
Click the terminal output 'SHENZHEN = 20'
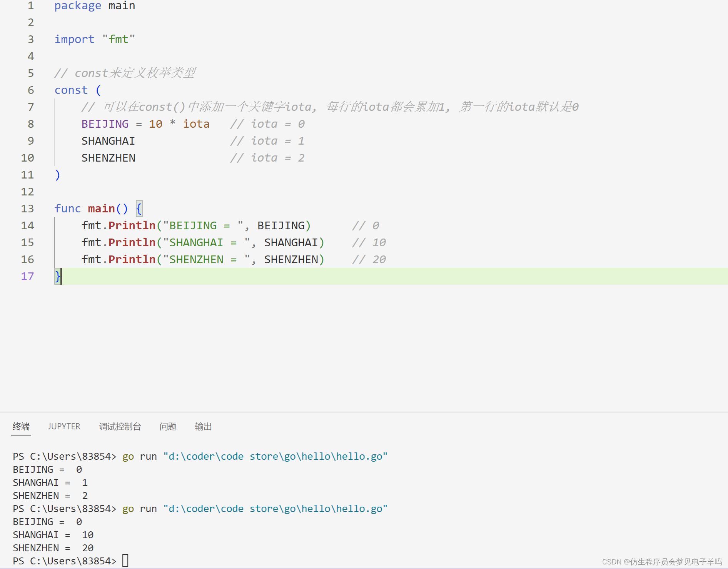[53, 548]
